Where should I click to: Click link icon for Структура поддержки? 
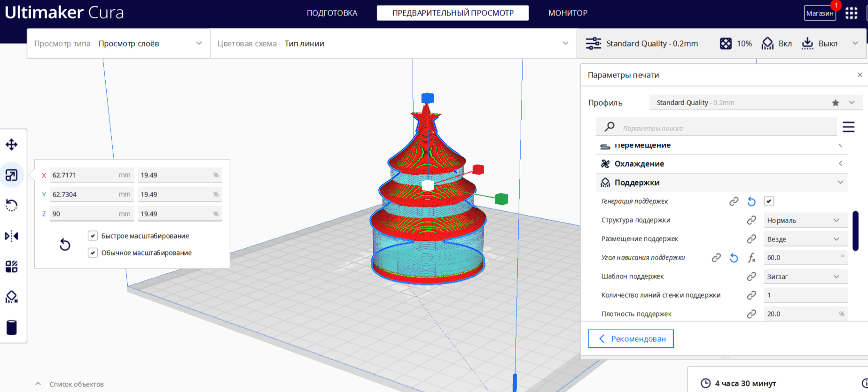tap(751, 220)
